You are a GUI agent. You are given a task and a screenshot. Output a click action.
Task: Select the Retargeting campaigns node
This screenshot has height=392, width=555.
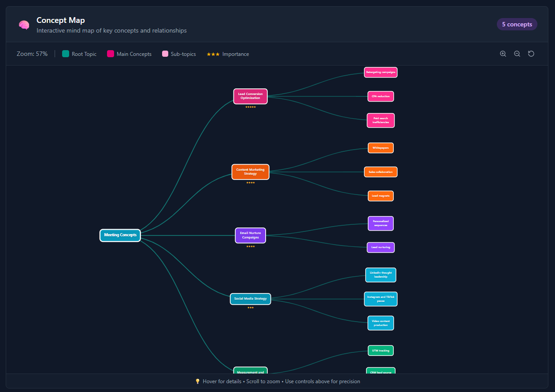tap(381, 72)
